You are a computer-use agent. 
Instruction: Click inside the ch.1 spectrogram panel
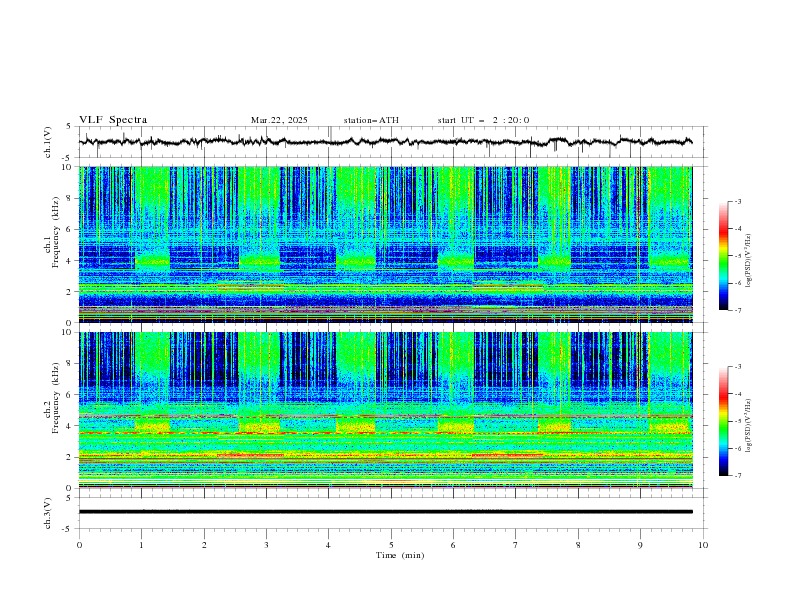[386, 244]
